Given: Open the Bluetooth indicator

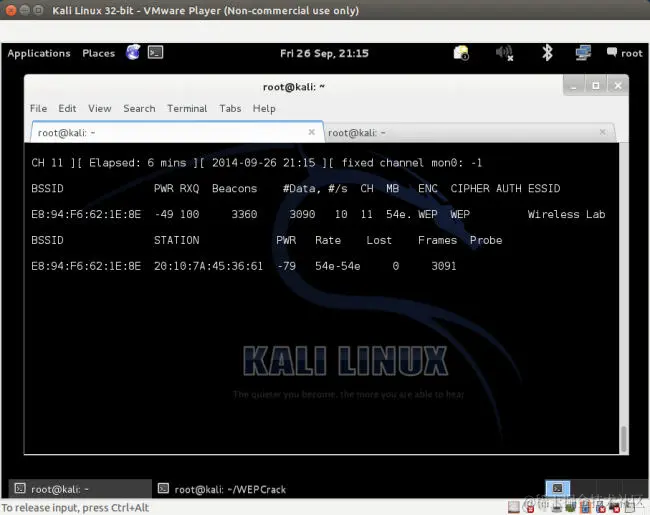Looking at the screenshot, I should coord(547,53).
